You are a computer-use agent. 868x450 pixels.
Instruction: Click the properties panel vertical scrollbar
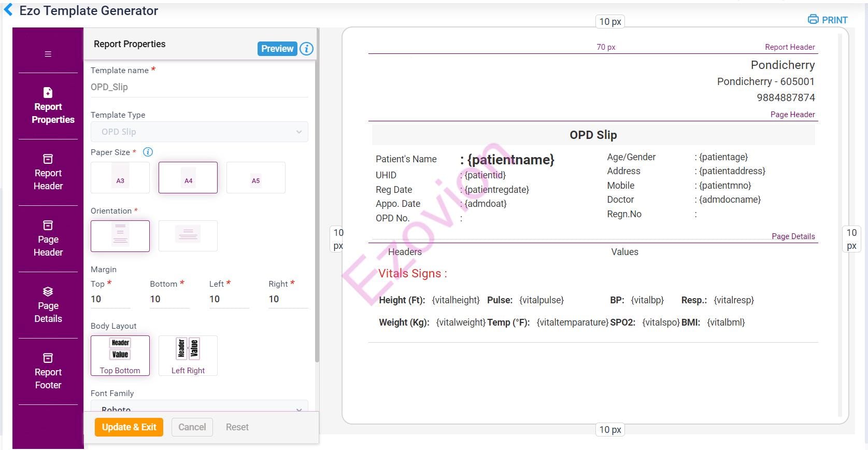317,207
